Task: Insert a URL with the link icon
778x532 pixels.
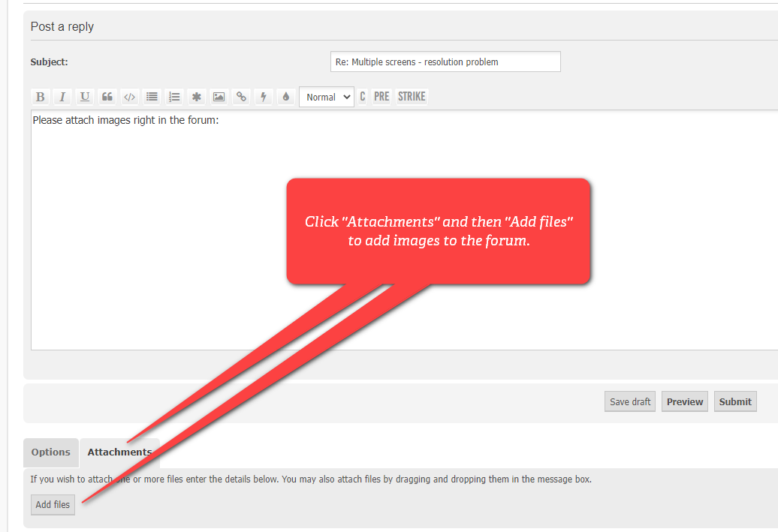Action: click(241, 97)
